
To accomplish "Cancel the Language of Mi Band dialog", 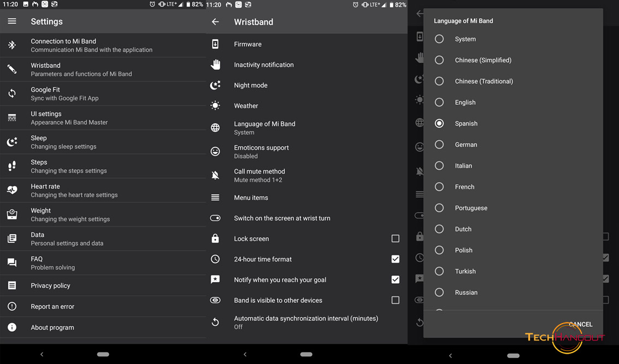I will 580,324.
